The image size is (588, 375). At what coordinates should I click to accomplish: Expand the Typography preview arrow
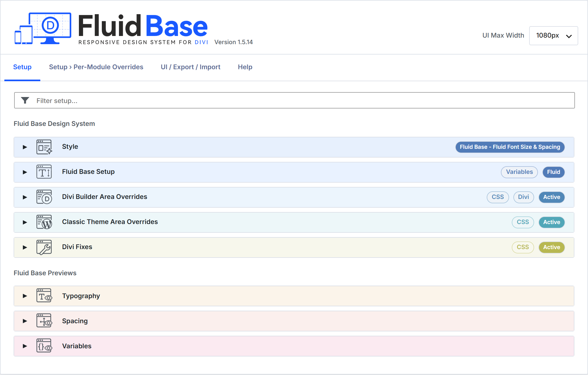click(x=25, y=296)
